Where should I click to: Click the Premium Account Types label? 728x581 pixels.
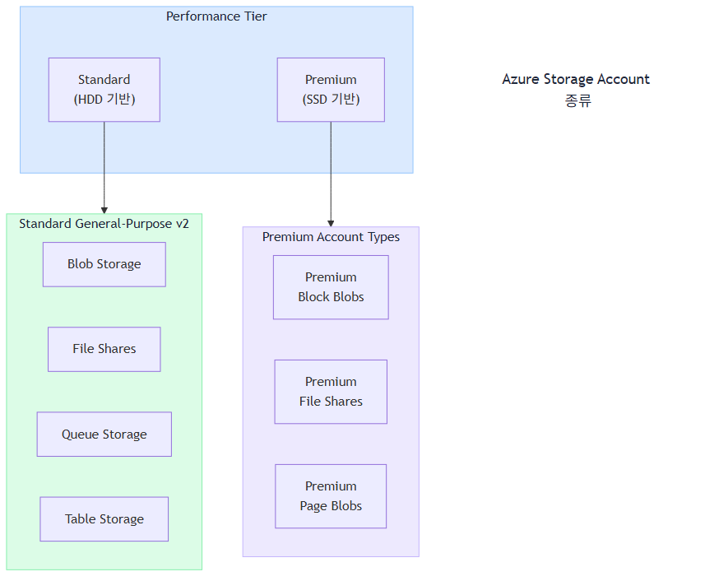(x=331, y=237)
